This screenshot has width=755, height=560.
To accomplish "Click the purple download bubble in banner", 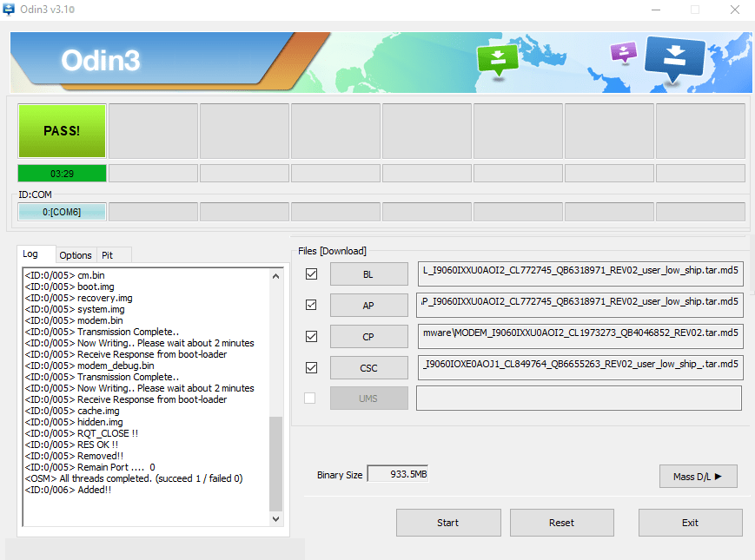I will (x=624, y=52).
